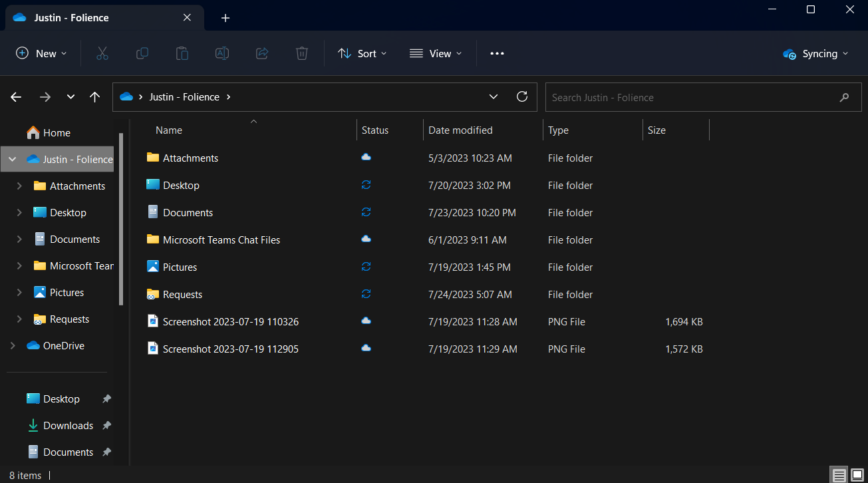Click the Search Justin - Folience field
Screen dimensions: 868x483
(704, 97)
